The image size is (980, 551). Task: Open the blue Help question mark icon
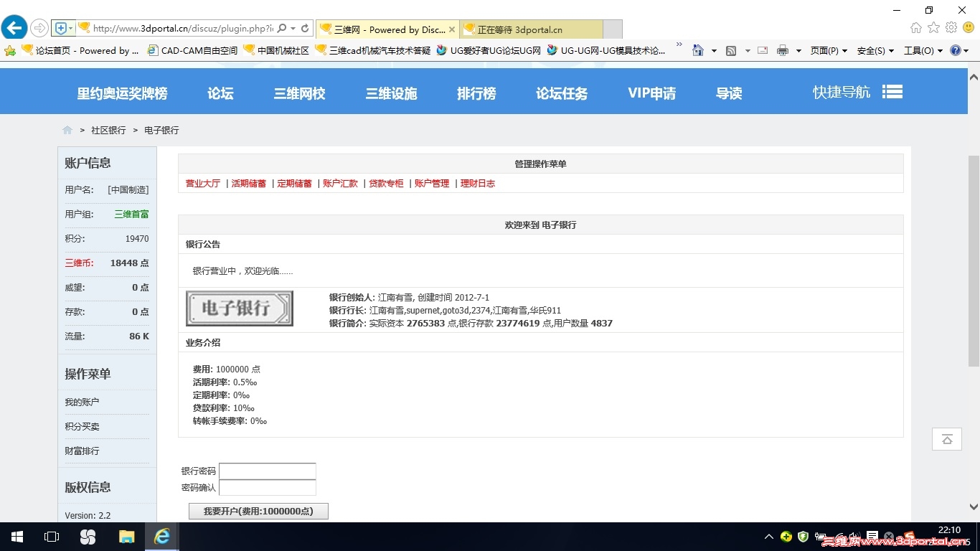coord(956,51)
